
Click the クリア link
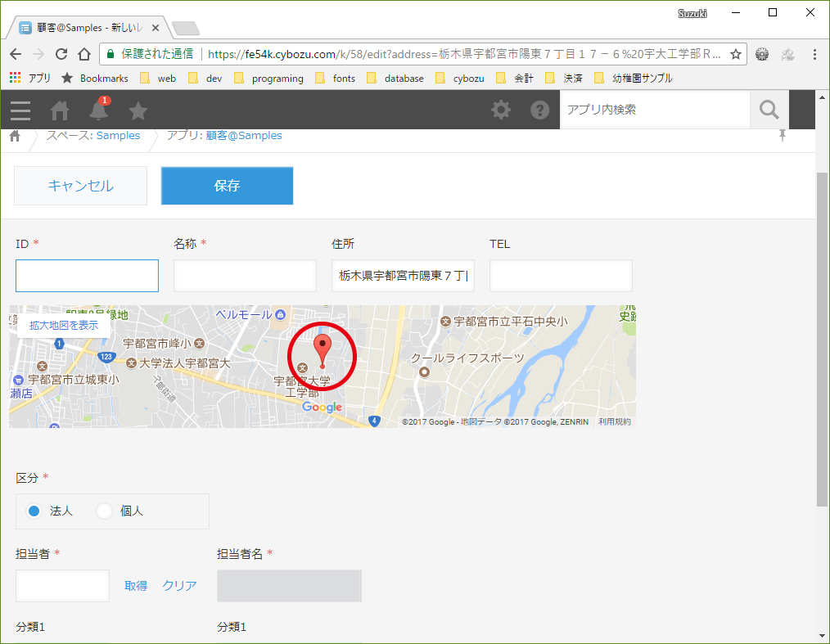[x=179, y=586]
